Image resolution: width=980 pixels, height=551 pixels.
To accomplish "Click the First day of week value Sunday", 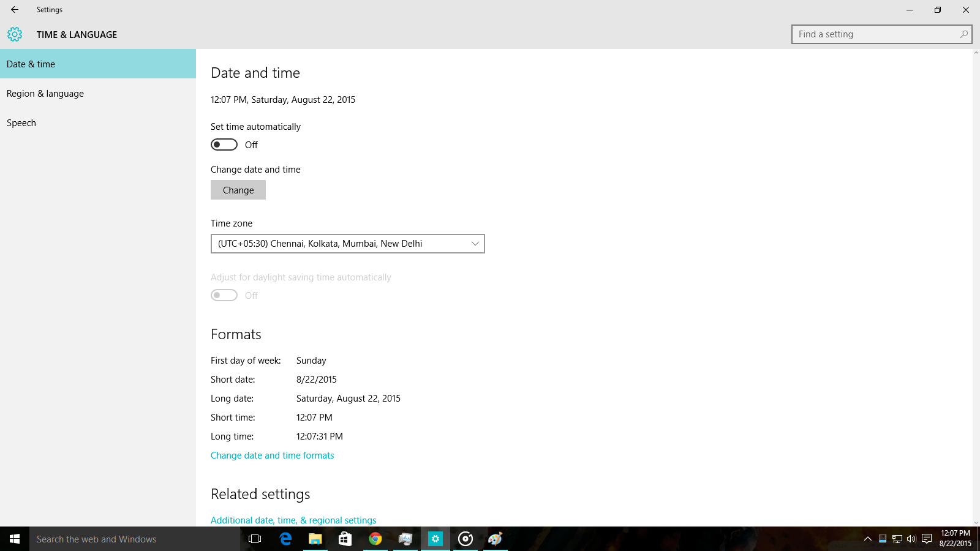I will (311, 361).
